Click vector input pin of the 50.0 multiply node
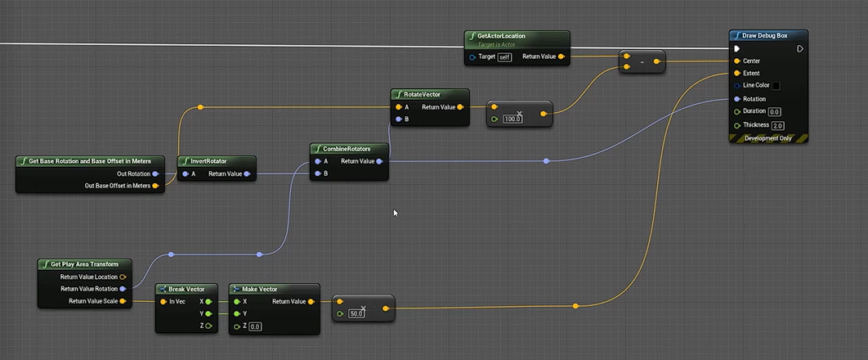This screenshot has height=360, width=868. click(340, 302)
